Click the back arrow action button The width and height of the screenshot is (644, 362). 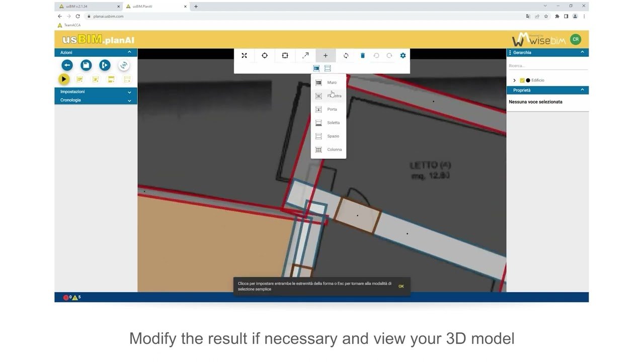[x=67, y=65]
